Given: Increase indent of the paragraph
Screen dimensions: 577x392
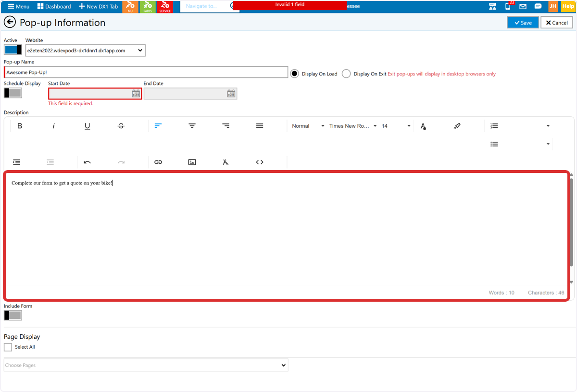Looking at the screenshot, I should tap(16, 162).
